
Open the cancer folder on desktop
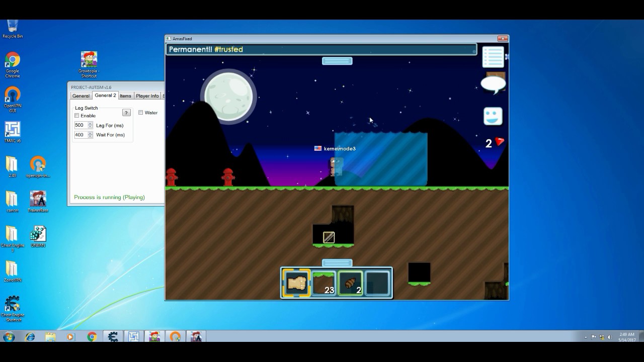tap(13, 202)
